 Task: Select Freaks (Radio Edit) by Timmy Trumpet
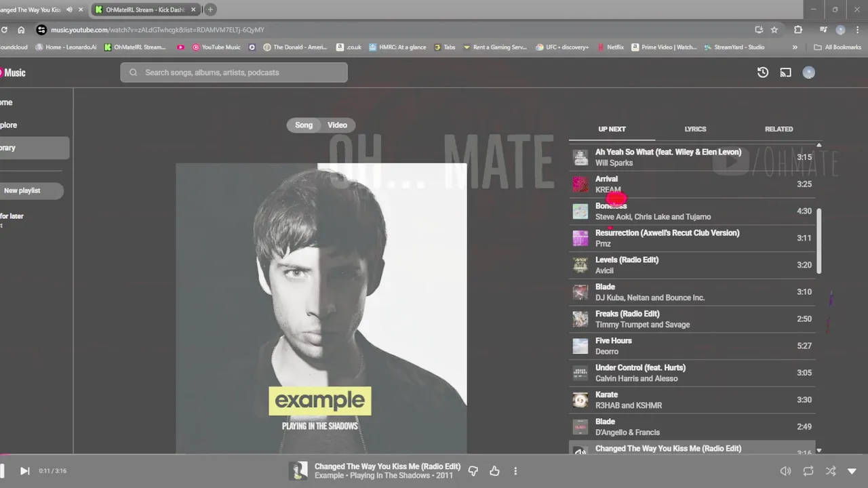point(692,319)
